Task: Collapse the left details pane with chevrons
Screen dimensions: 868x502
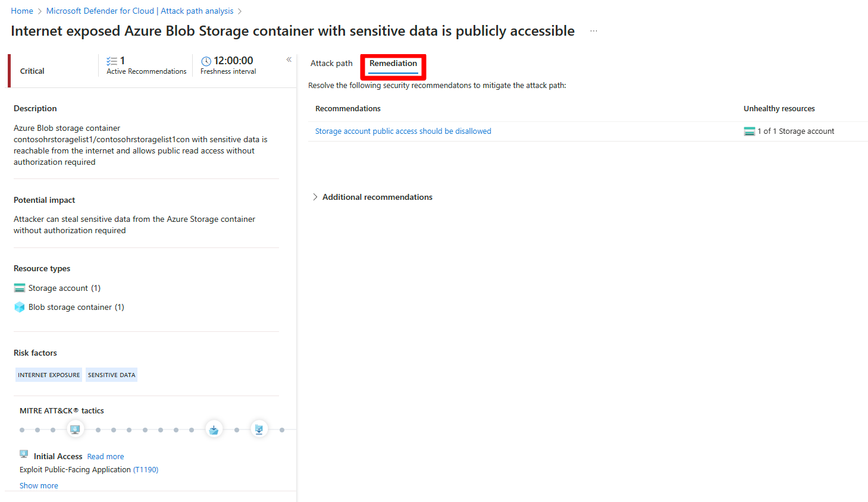Action: 289,59
